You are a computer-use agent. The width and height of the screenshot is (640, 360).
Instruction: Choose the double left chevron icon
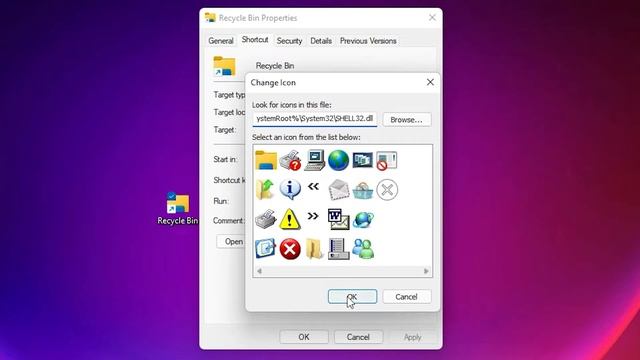pyautogui.click(x=313, y=187)
